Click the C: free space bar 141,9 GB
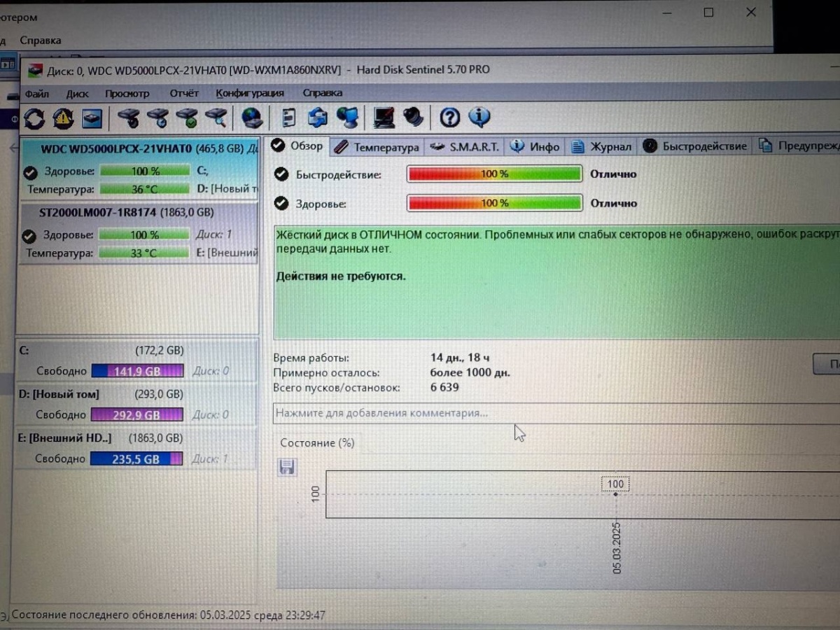The width and height of the screenshot is (840, 630). 137,371
